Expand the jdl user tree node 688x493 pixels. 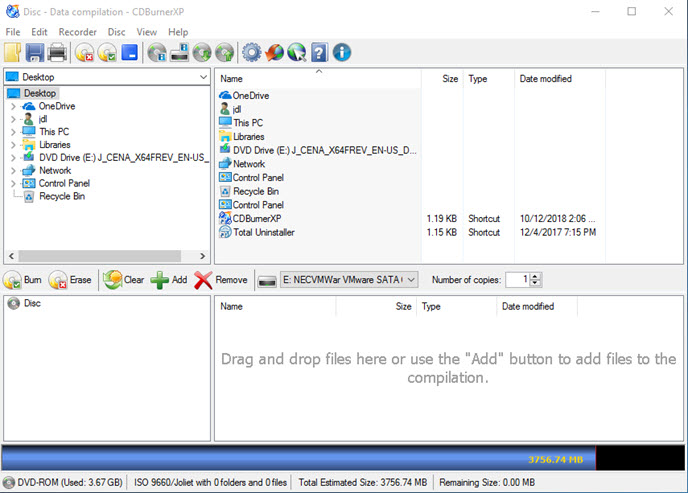tap(13, 119)
